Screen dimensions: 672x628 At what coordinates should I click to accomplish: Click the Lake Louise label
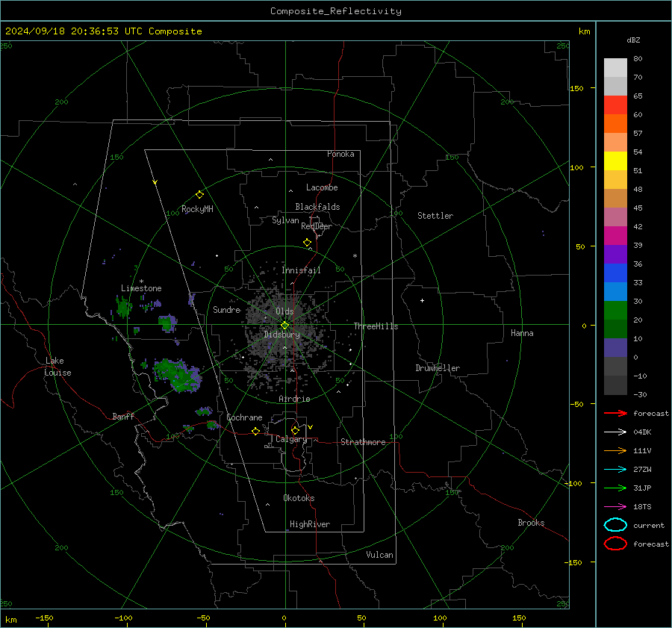point(58,367)
